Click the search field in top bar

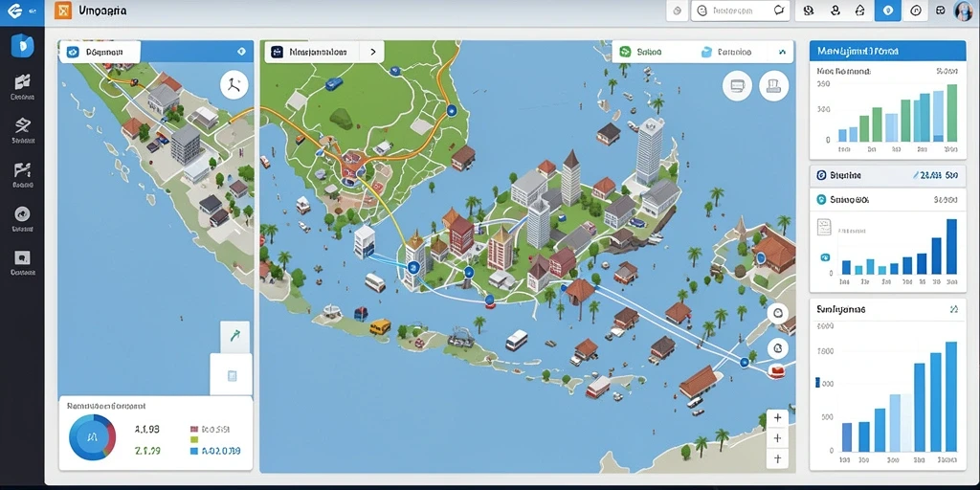(742, 11)
